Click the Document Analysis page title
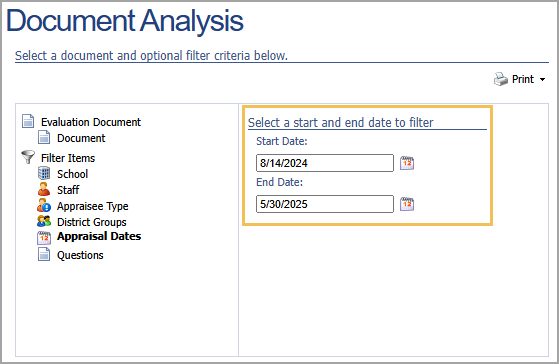This screenshot has width=559, height=364. coord(125,21)
